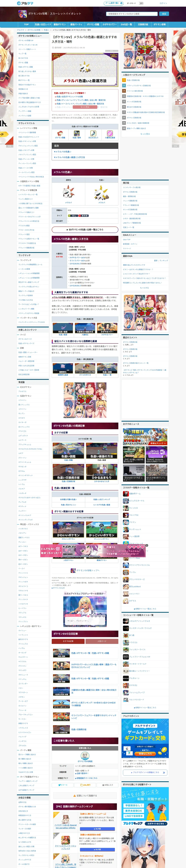Open ユニオンサークル掲示板 link
Image resolution: width=186 pixels, height=868 pixels.
coord(132,187)
